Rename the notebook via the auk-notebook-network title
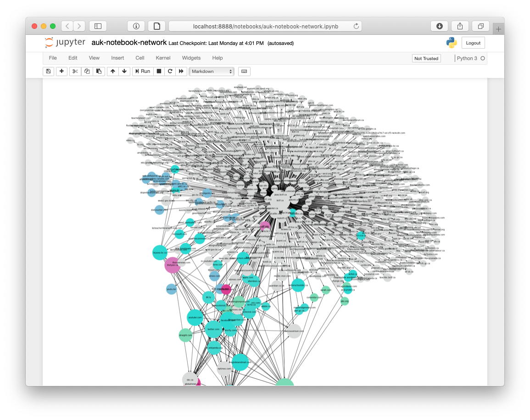 129,43
